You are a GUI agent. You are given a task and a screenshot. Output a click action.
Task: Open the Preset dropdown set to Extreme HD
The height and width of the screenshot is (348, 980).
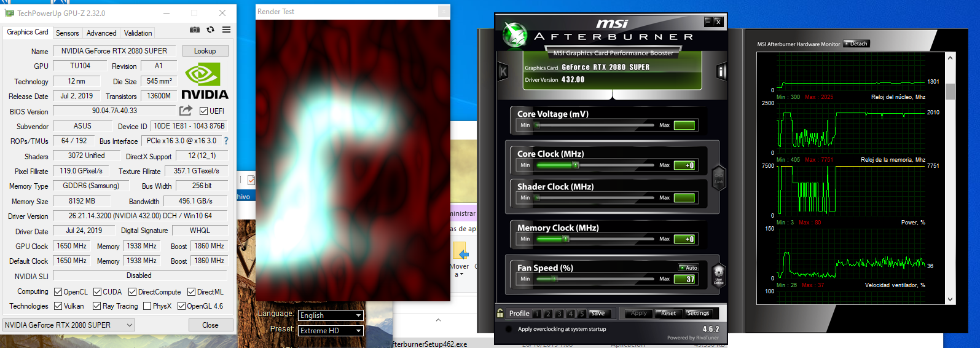(331, 331)
